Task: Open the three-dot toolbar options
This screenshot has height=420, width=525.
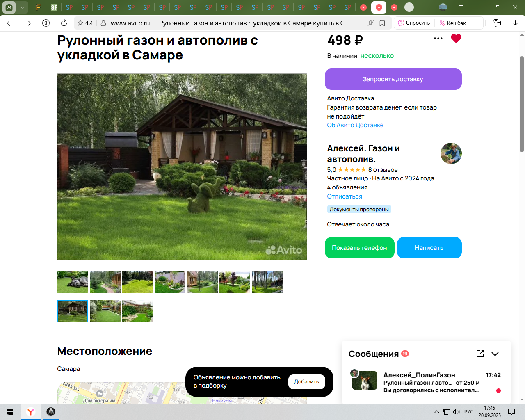Action: [x=477, y=23]
